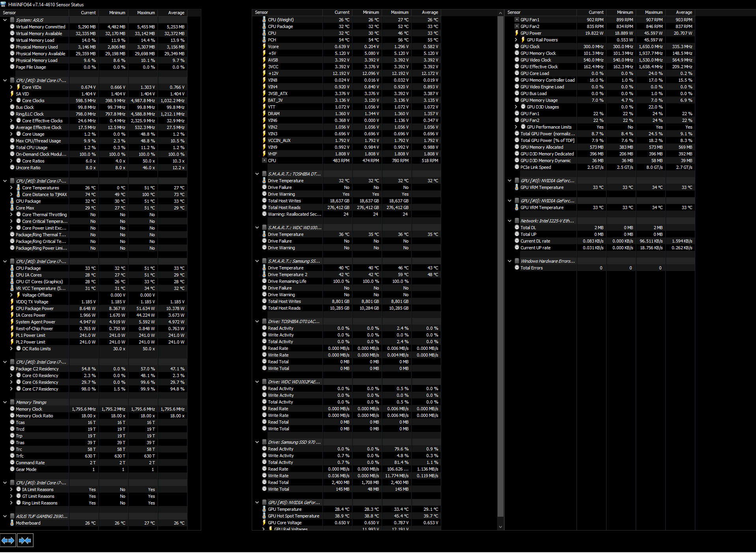Click lightning bolt icon beside Vcore
Viewport: 756px width, 553px height.
click(x=264, y=47)
